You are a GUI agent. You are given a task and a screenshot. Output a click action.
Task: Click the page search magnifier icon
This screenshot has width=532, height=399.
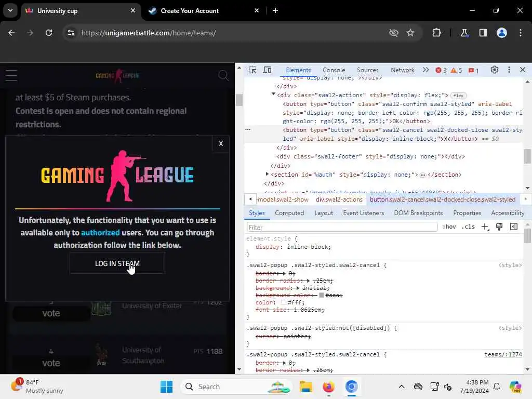(x=223, y=75)
